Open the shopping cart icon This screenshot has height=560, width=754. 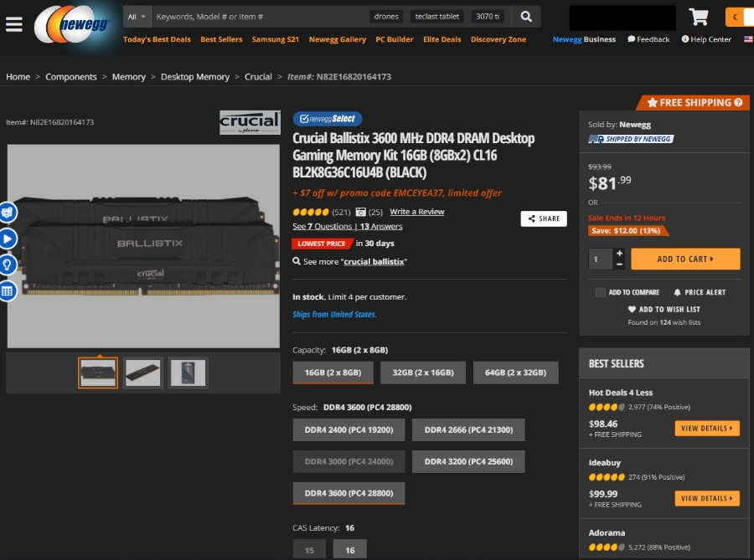click(x=698, y=17)
